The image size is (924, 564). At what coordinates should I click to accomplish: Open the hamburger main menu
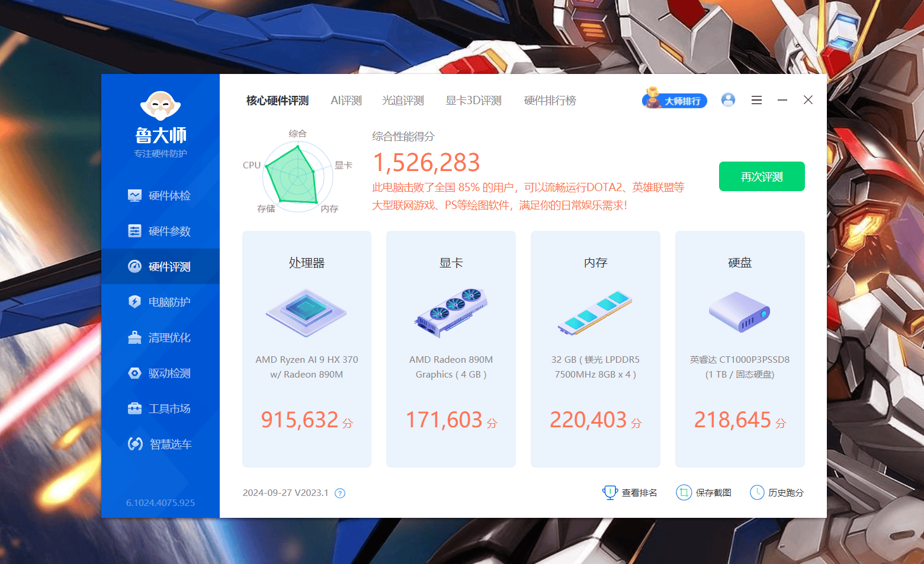[x=756, y=100]
